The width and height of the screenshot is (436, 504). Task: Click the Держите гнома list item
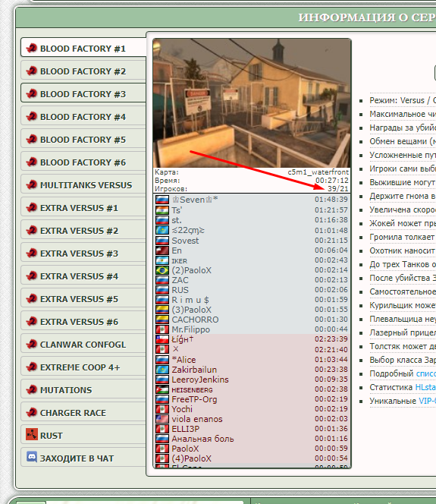coord(403,196)
